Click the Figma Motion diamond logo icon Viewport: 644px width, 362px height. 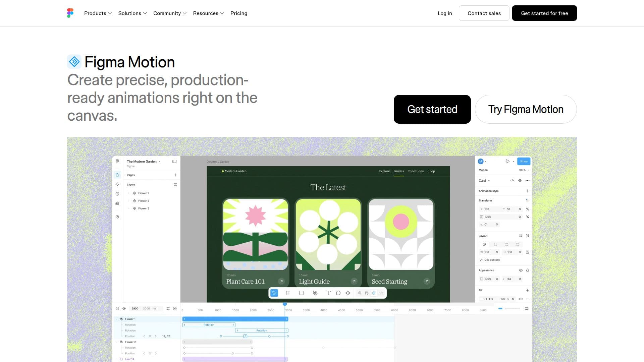pos(74,62)
